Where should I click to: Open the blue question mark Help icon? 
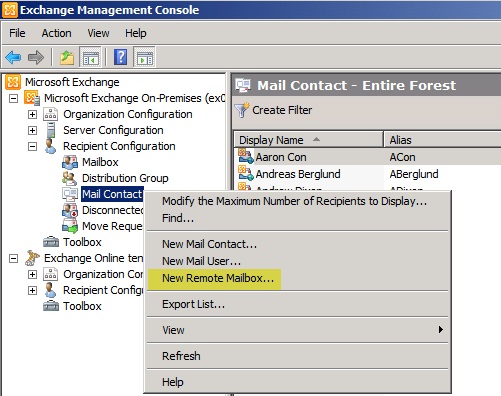tap(121, 57)
